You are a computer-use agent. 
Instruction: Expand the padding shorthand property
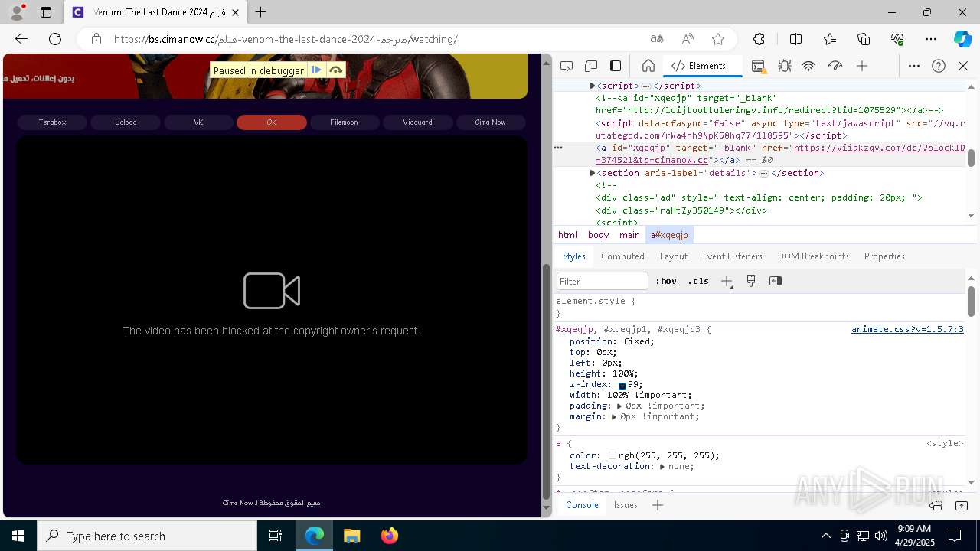pyautogui.click(x=619, y=406)
